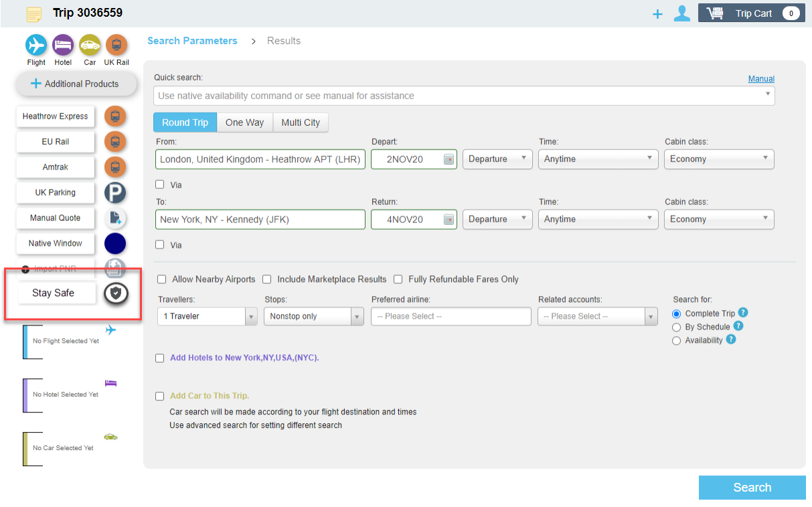The image size is (812, 507).
Task: Click the UK Rail train icon
Action: tap(116, 45)
